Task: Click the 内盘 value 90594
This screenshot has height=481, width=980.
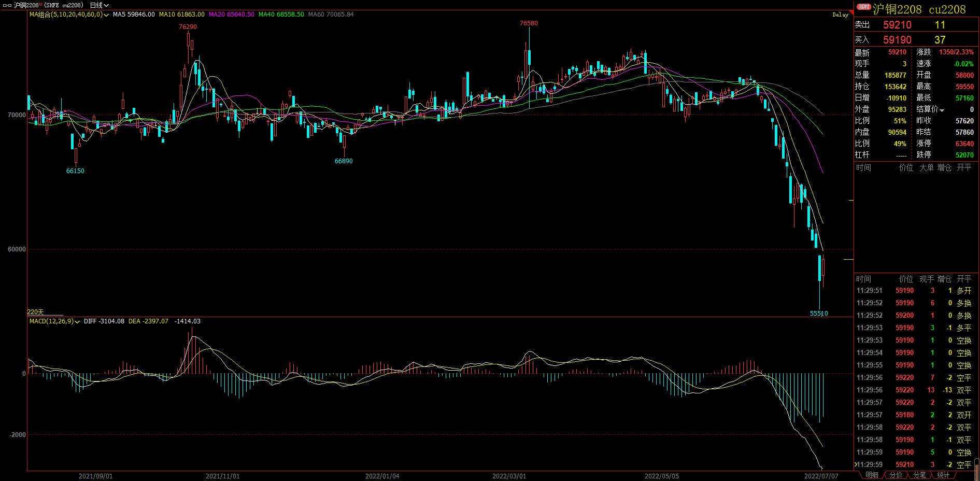Action: point(898,132)
